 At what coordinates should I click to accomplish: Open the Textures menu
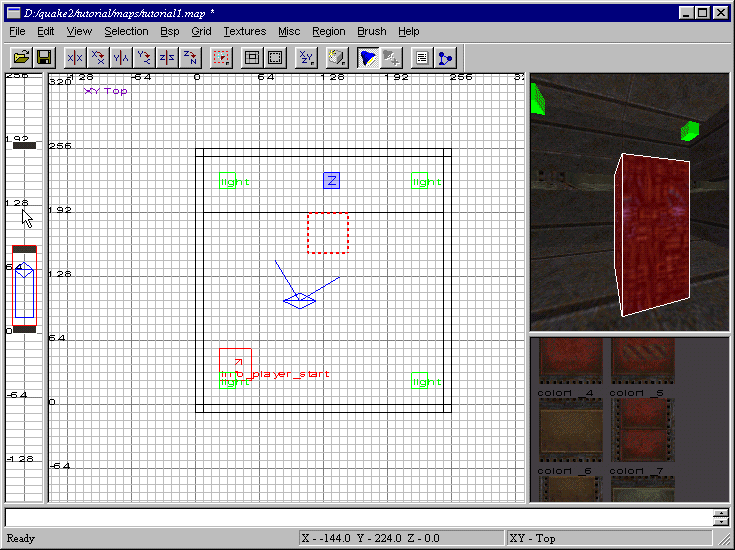(245, 31)
